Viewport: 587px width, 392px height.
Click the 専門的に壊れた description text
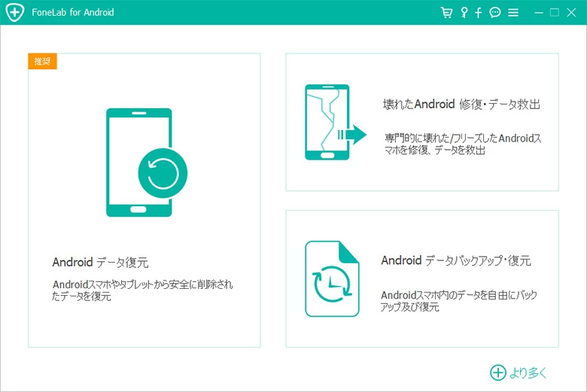467,144
